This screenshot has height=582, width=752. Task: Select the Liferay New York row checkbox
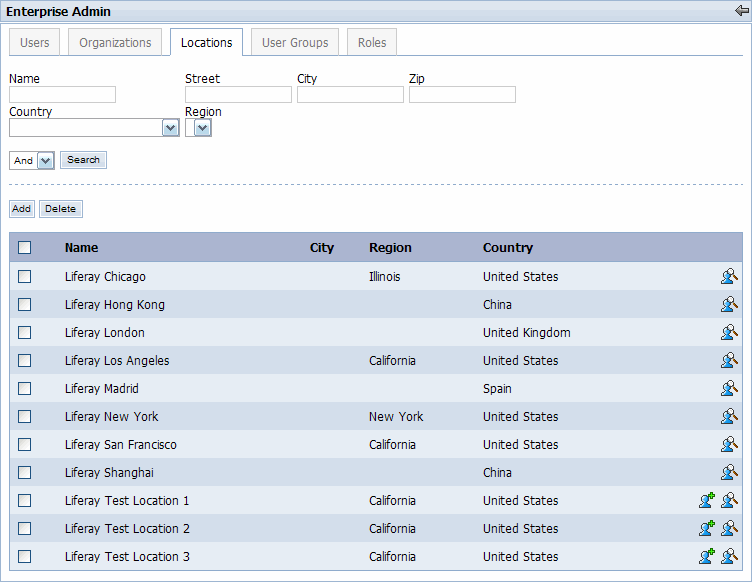[x=25, y=417]
